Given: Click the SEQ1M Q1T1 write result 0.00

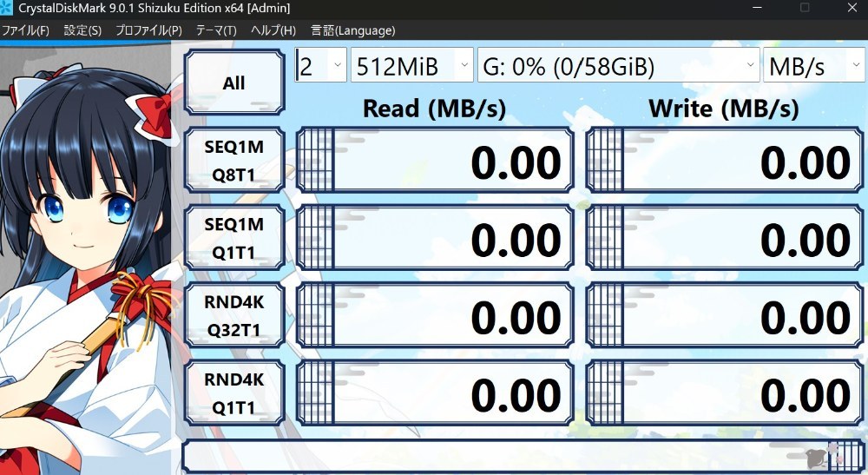Looking at the screenshot, I should (725, 238).
